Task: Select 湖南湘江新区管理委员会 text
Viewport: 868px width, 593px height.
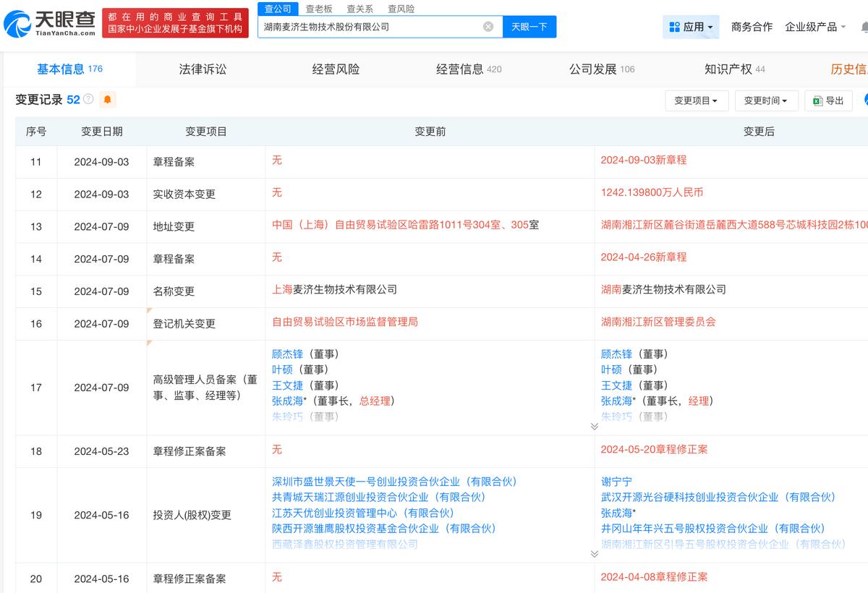Action: coord(658,322)
